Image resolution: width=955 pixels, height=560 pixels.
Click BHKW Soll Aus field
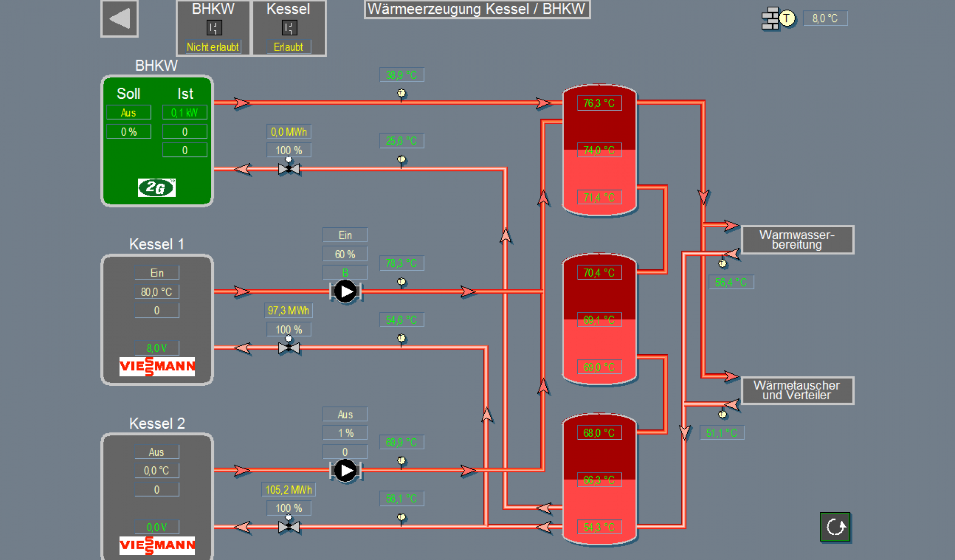coord(128,113)
